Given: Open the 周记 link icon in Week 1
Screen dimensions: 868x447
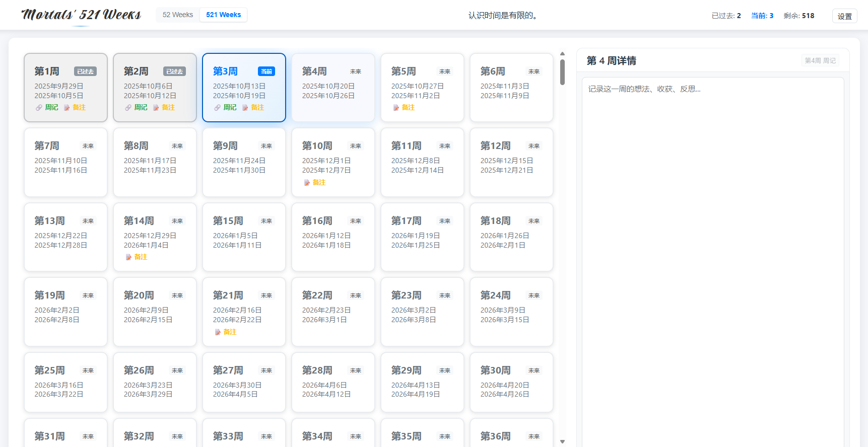Looking at the screenshot, I should point(39,108).
